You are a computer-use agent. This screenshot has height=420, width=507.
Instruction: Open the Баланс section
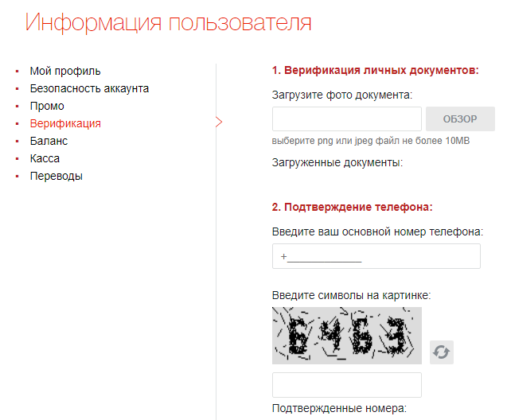49,141
